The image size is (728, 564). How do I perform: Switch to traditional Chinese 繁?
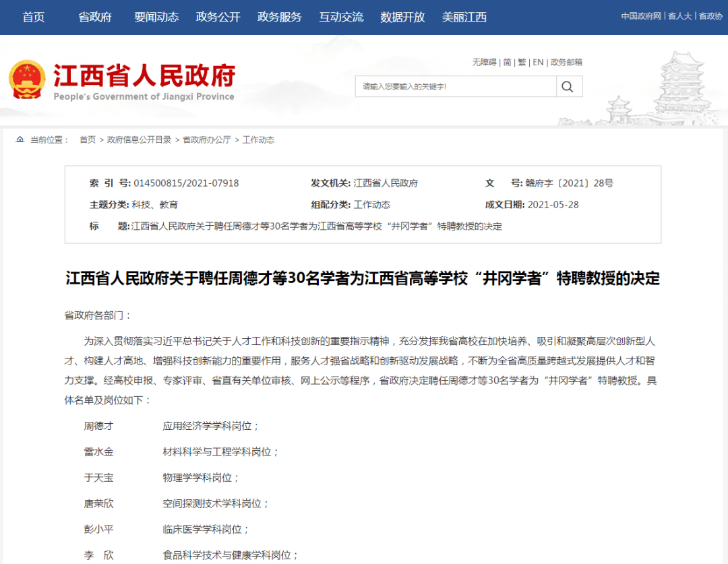[x=522, y=62]
